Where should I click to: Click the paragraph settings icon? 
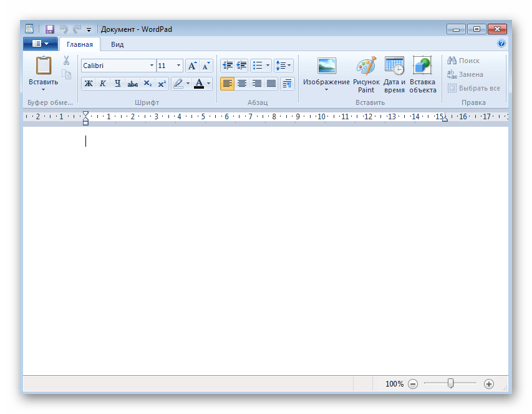[287, 84]
